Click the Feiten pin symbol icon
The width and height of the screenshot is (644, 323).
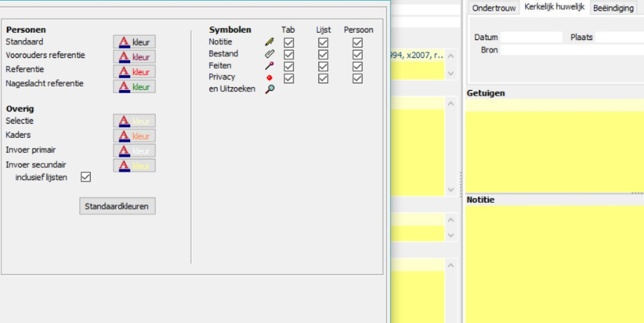coord(270,66)
